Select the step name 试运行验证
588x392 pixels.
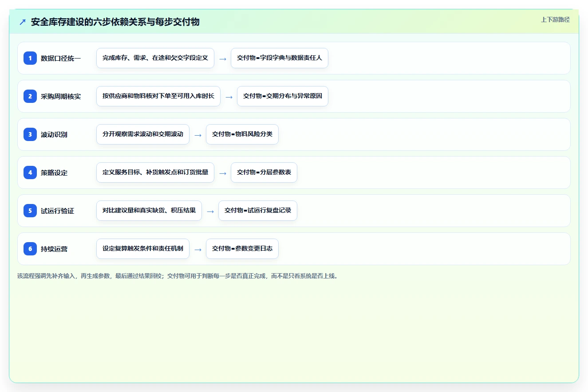pyautogui.click(x=58, y=211)
